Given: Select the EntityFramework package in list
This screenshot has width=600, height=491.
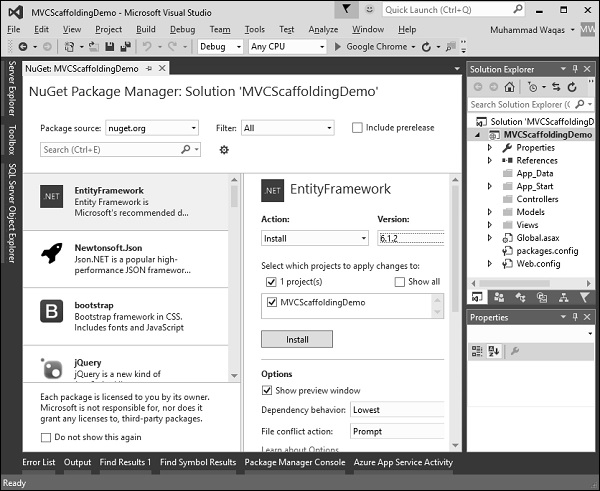Looking at the screenshot, I should tap(126, 202).
